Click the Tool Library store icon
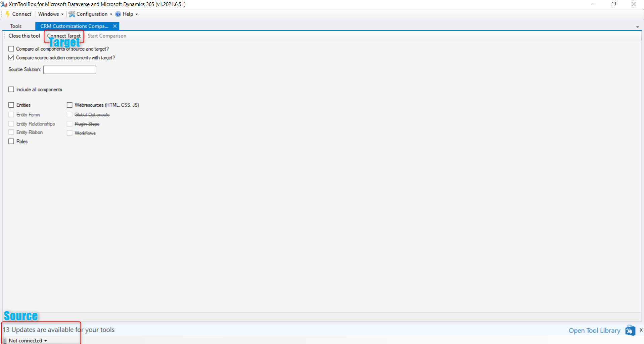Viewport: 644px width, 344px height. click(x=630, y=330)
